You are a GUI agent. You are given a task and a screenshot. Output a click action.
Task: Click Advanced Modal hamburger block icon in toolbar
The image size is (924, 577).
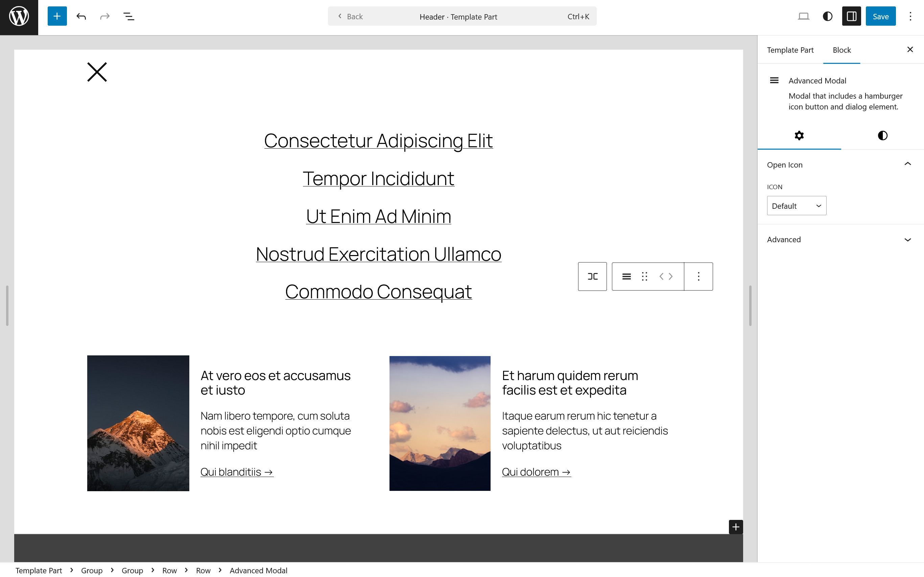click(x=626, y=276)
